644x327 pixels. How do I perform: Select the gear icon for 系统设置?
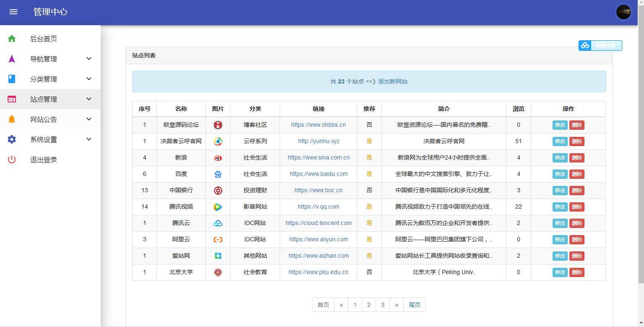(x=11, y=139)
